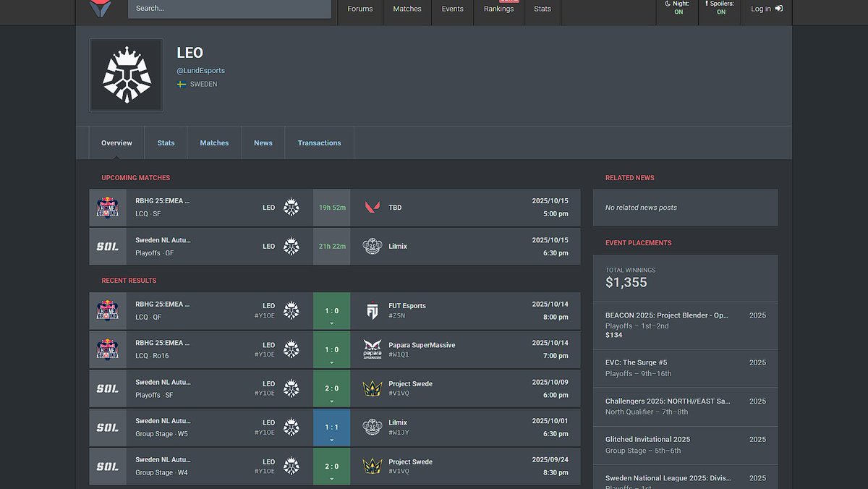Click SOL event logo in Group Stage W5 row
The image size is (868, 489).
pyautogui.click(x=108, y=428)
